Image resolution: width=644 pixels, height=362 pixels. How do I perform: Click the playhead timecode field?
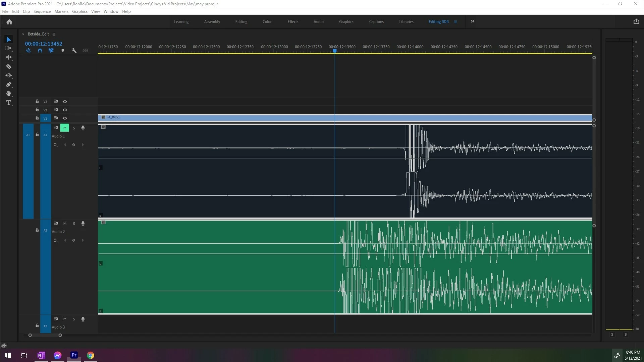coord(44,44)
